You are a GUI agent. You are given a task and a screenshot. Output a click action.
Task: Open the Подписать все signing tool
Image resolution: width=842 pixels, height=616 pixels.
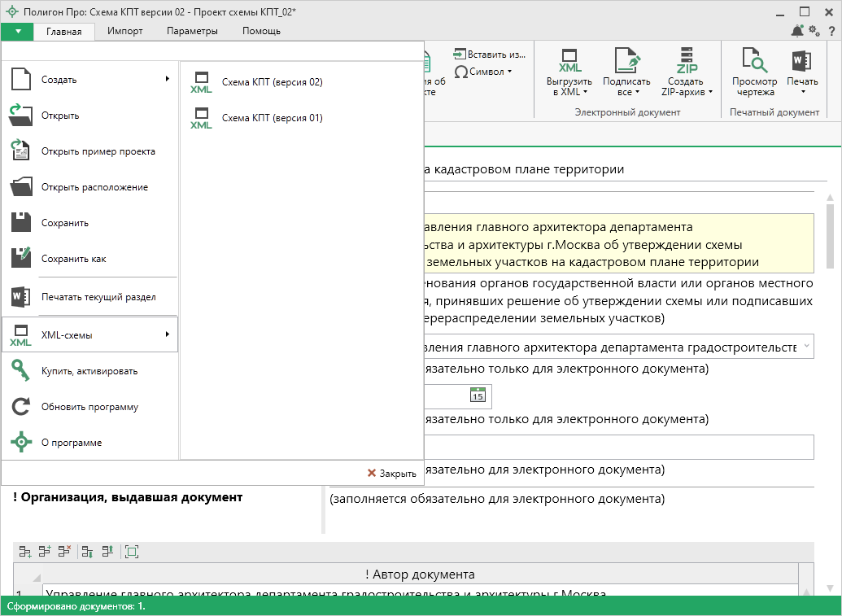click(x=626, y=62)
